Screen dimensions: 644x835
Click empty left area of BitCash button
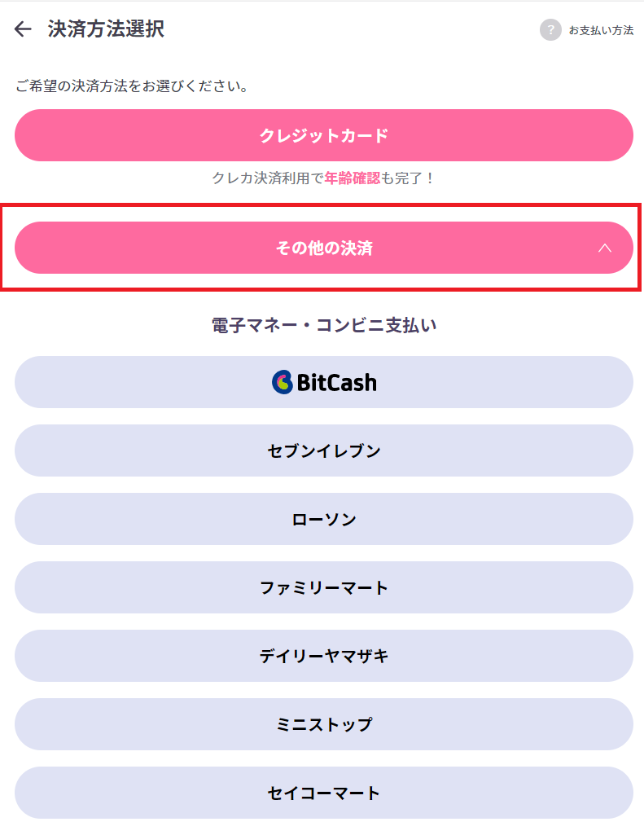click(x=133, y=382)
